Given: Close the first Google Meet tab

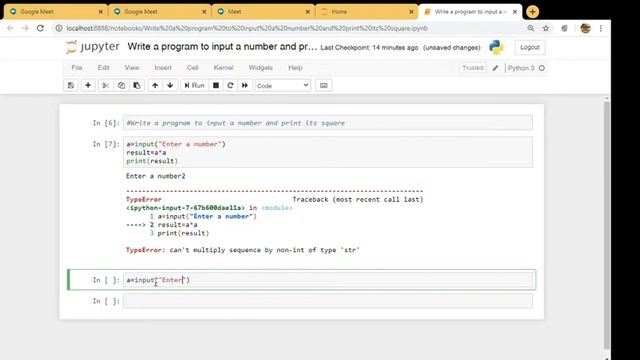Looking at the screenshot, I should [101, 12].
